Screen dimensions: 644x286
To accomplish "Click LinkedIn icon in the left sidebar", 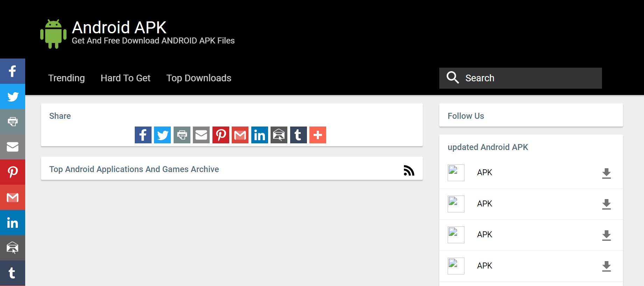I will [x=13, y=223].
